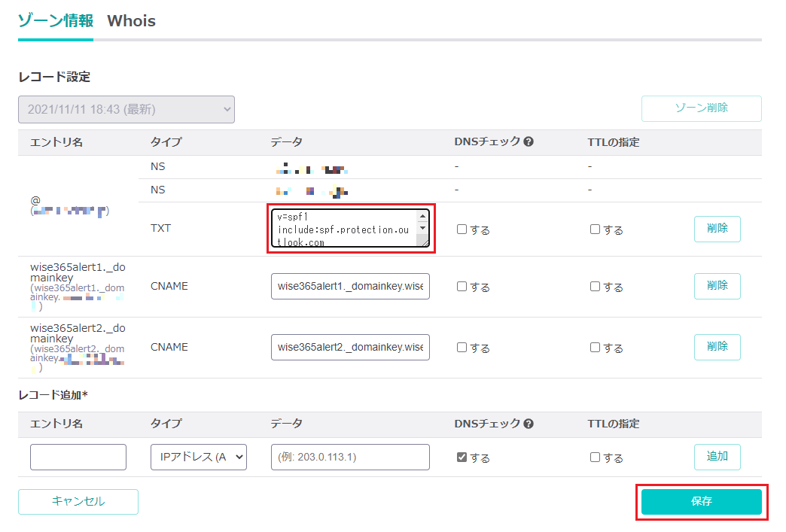
Task: Open the record history date dropdown
Action: 126,109
